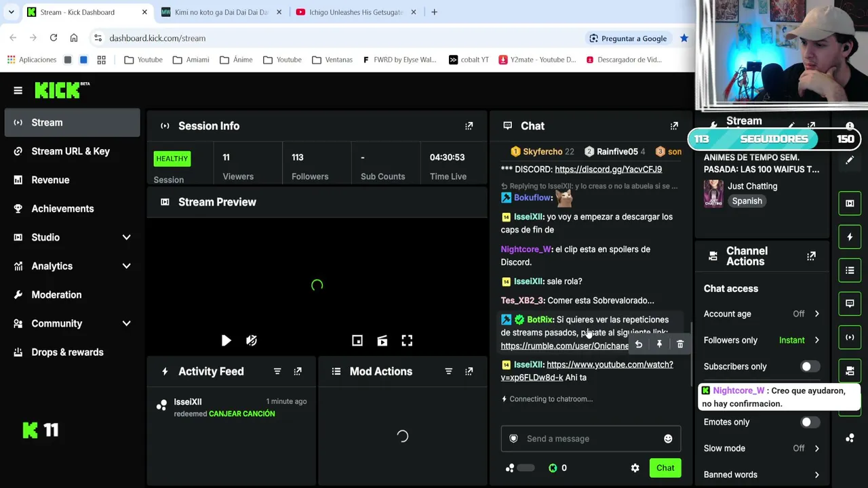Reply to the BotRix chat message
868x488 pixels.
coord(639,344)
